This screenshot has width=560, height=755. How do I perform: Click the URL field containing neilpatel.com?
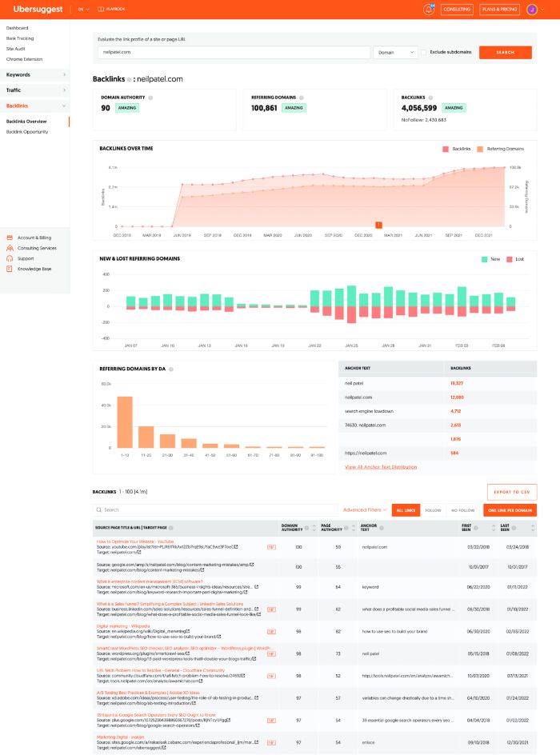(x=234, y=52)
